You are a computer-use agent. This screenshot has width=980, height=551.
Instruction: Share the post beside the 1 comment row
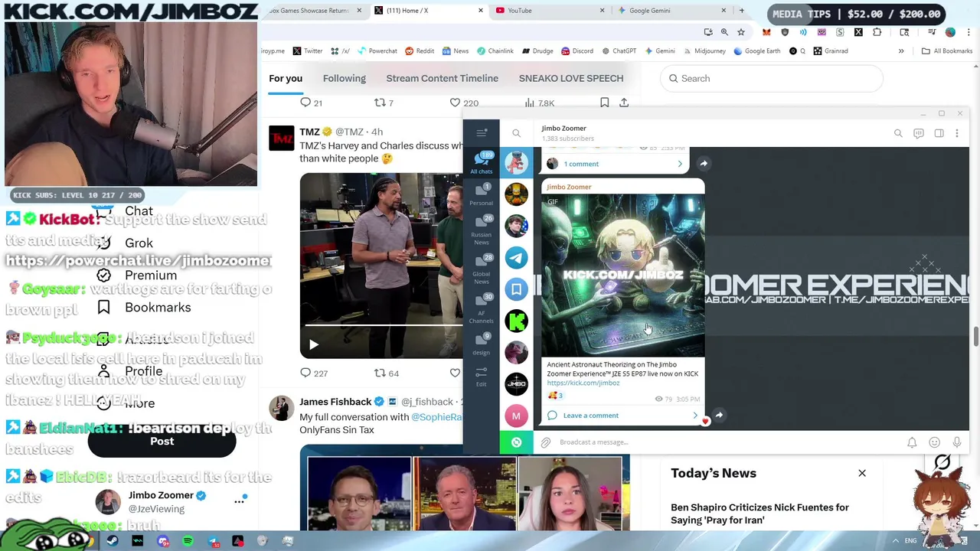click(704, 163)
